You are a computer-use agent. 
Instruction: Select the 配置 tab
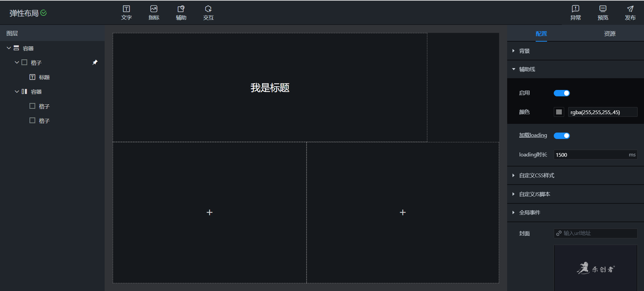541,34
